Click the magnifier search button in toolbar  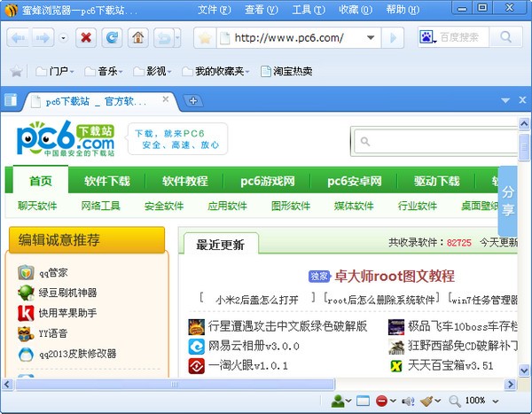point(506,37)
